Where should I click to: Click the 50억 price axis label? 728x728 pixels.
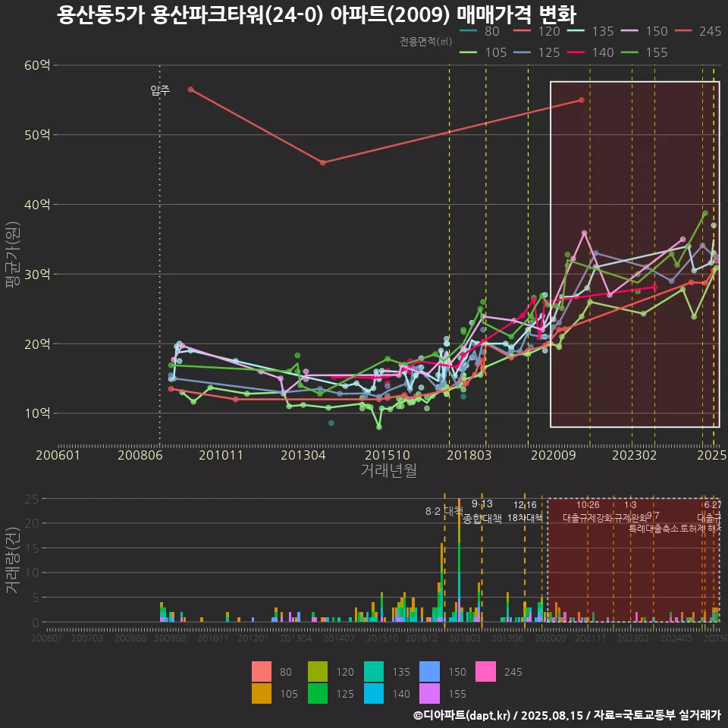point(37,135)
